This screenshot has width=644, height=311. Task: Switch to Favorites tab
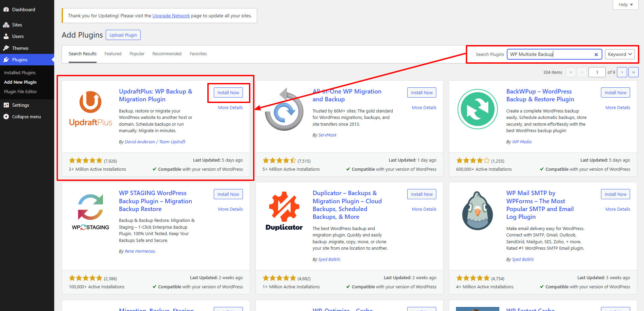[198, 54]
